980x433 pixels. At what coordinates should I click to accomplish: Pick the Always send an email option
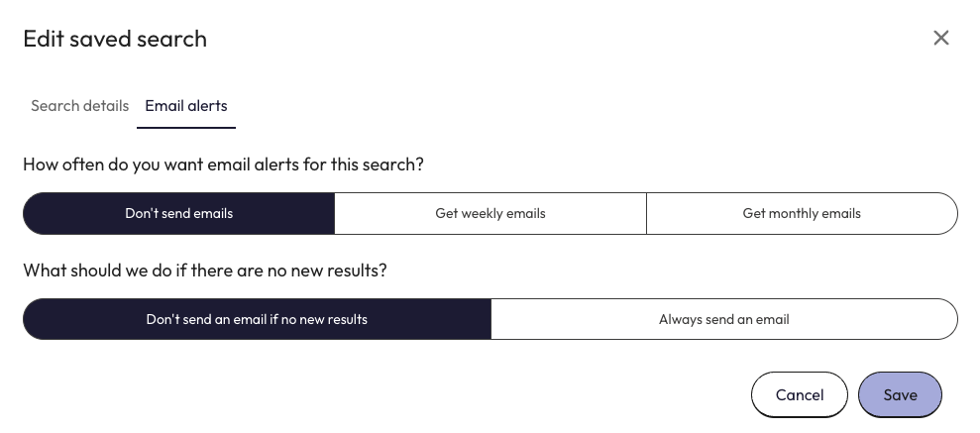coord(724,319)
